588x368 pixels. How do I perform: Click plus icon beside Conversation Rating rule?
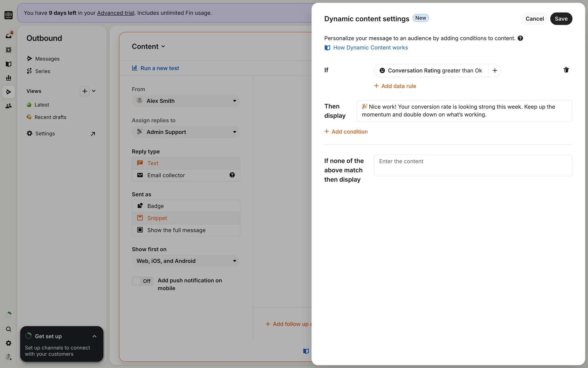coord(495,71)
